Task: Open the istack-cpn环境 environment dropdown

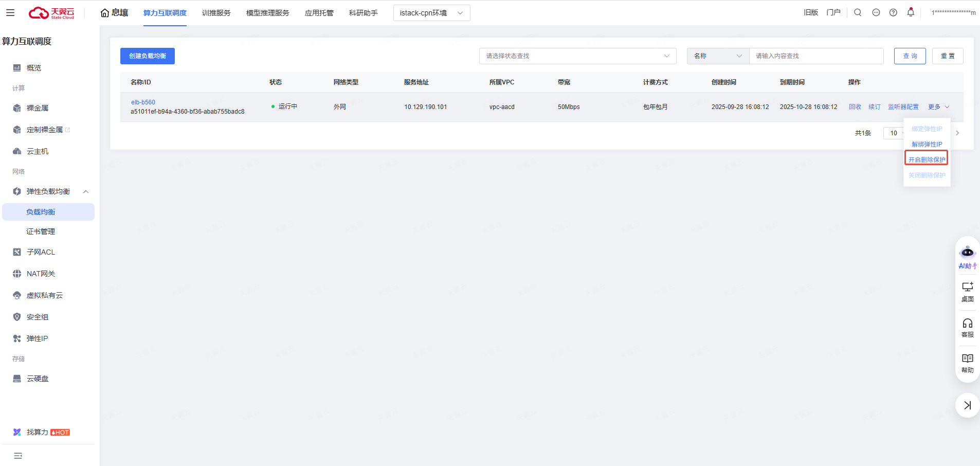Action: coord(431,13)
